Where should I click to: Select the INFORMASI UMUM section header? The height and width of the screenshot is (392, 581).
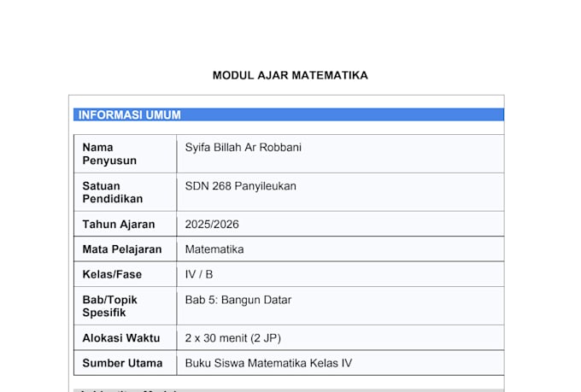(289, 114)
